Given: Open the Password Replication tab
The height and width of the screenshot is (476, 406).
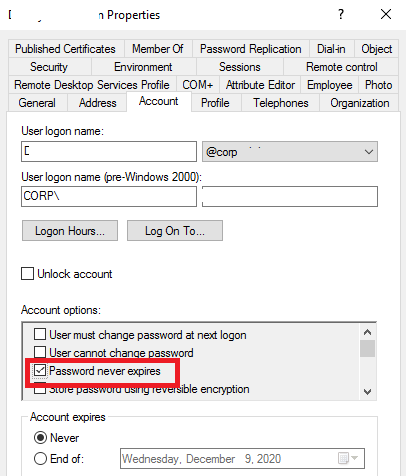Looking at the screenshot, I should (x=251, y=49).
